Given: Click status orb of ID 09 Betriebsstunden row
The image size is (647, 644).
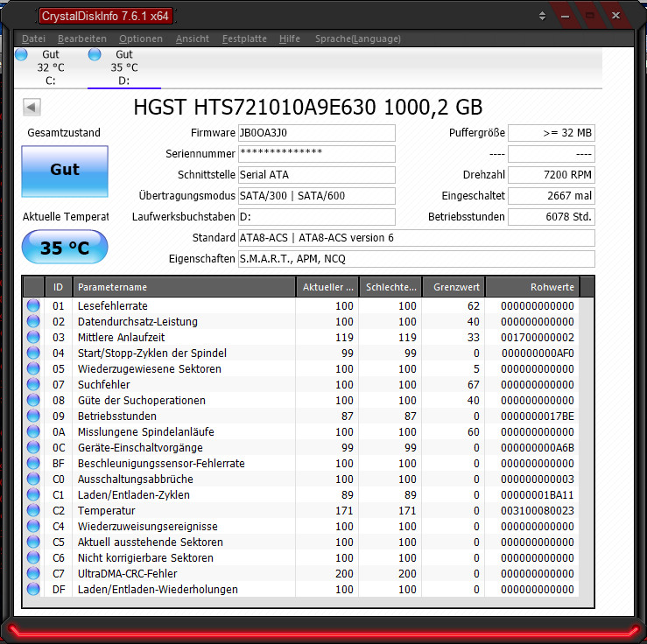Looking at the screenshot, I should coord(33,416).
